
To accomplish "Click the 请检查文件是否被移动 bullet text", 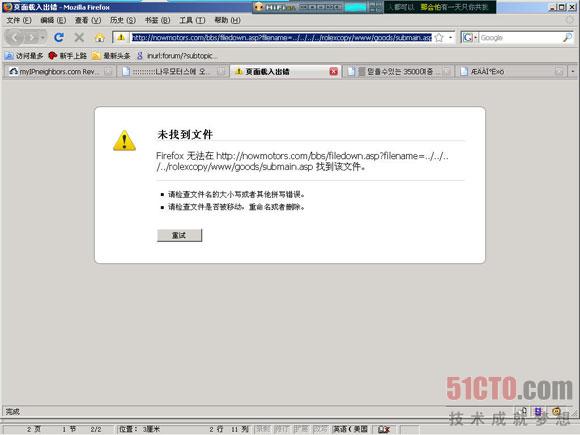I will (236, 207).
